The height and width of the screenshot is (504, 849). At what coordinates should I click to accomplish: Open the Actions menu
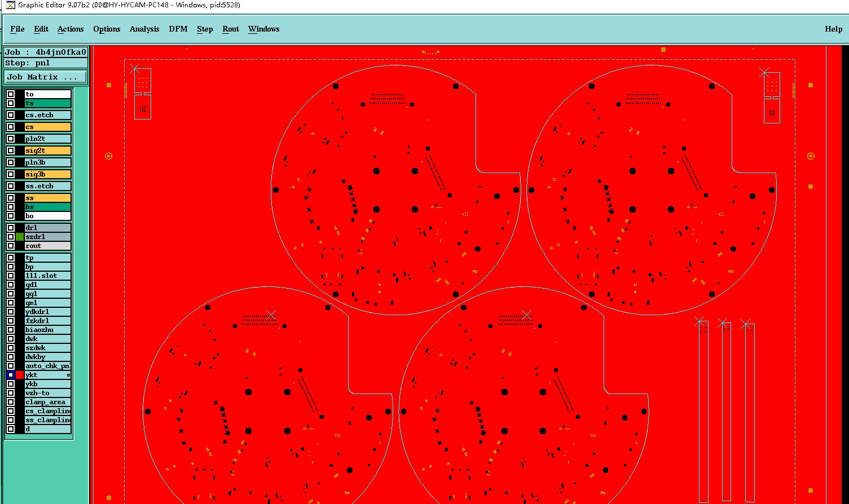[71, 29]
